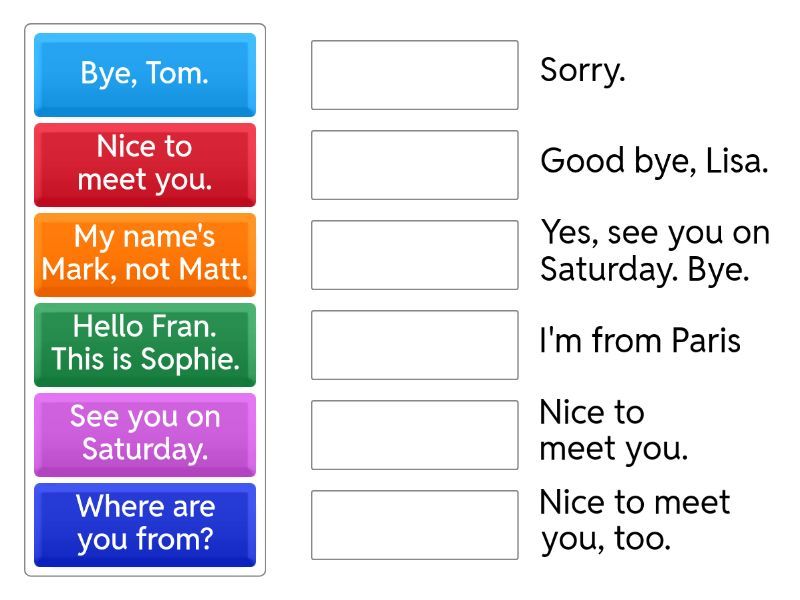This screenshot has width=800, height=600.
Task: Select the "See you on Saturday." tile
Action: point(145,434)
